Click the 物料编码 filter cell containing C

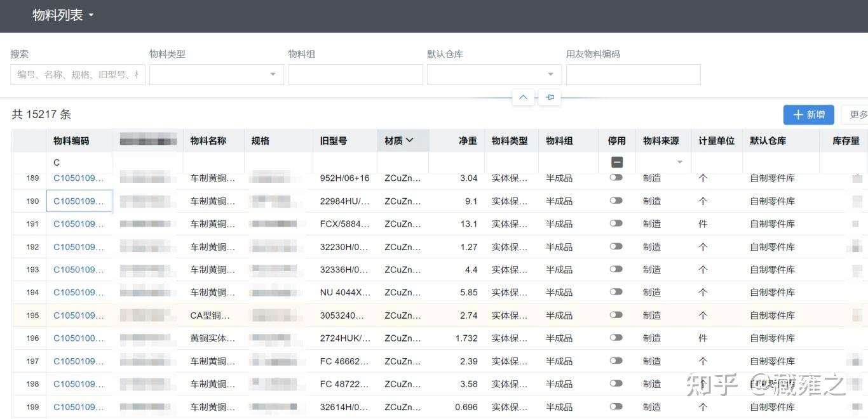79,163
